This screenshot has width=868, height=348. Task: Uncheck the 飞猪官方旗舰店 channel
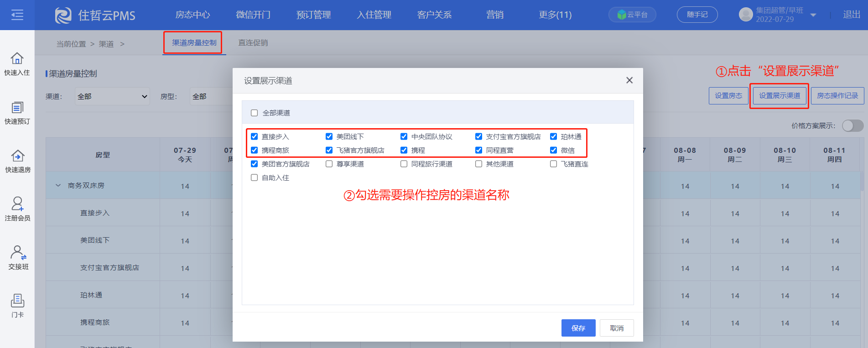click(329, 150)
